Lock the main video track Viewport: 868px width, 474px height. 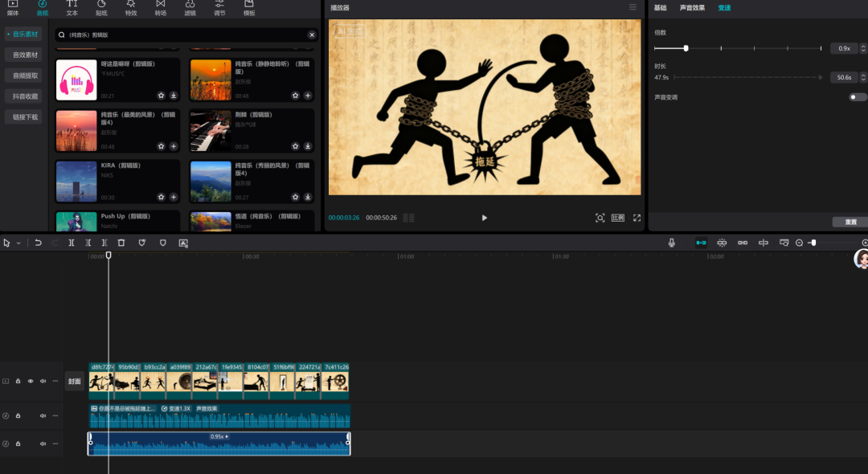coord(18,382)
